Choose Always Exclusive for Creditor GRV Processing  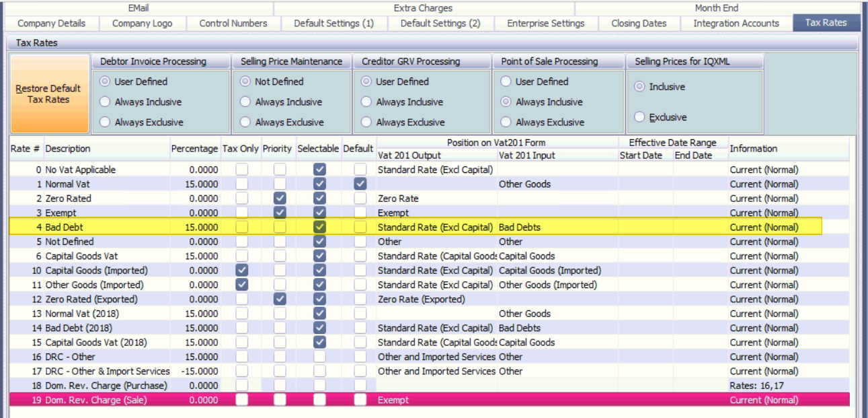(x=366, y=123)
